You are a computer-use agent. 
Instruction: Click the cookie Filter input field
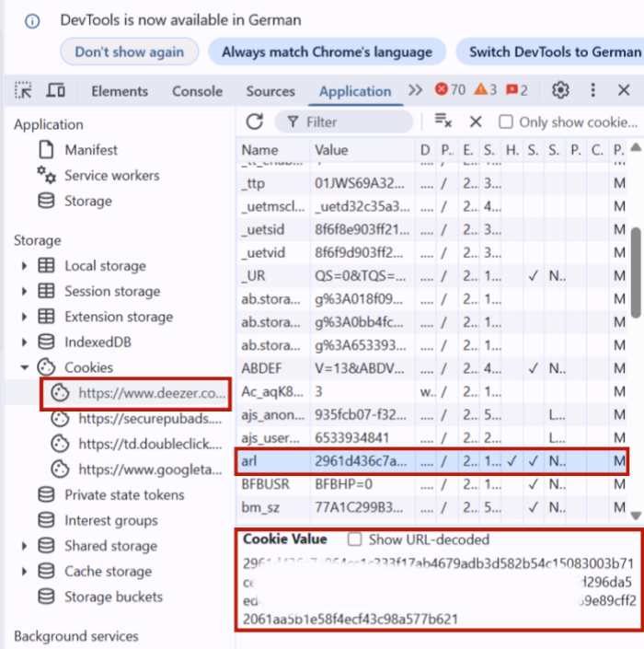(x=344, y=122)
